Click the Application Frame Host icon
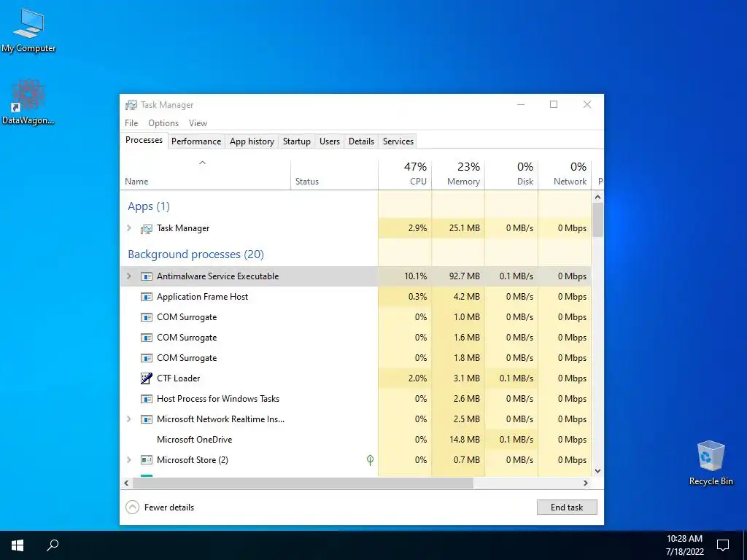 [x=146, y=297]
